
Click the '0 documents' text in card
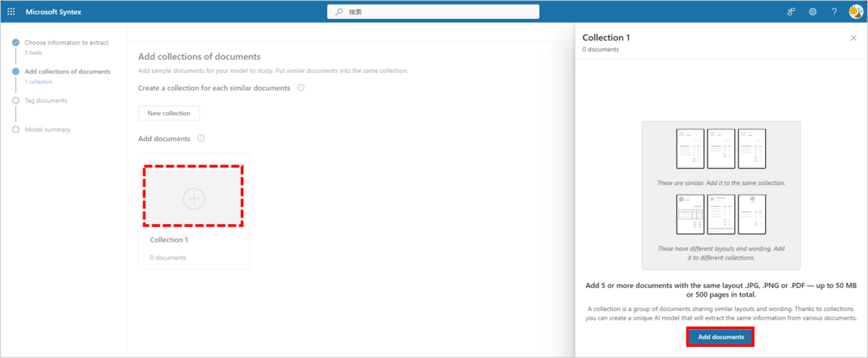tap(168, 257)
